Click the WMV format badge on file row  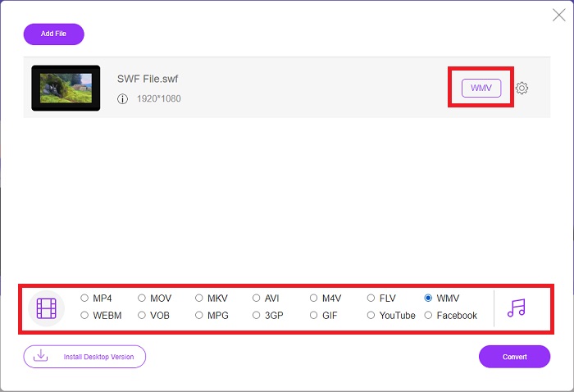point(481,89)
